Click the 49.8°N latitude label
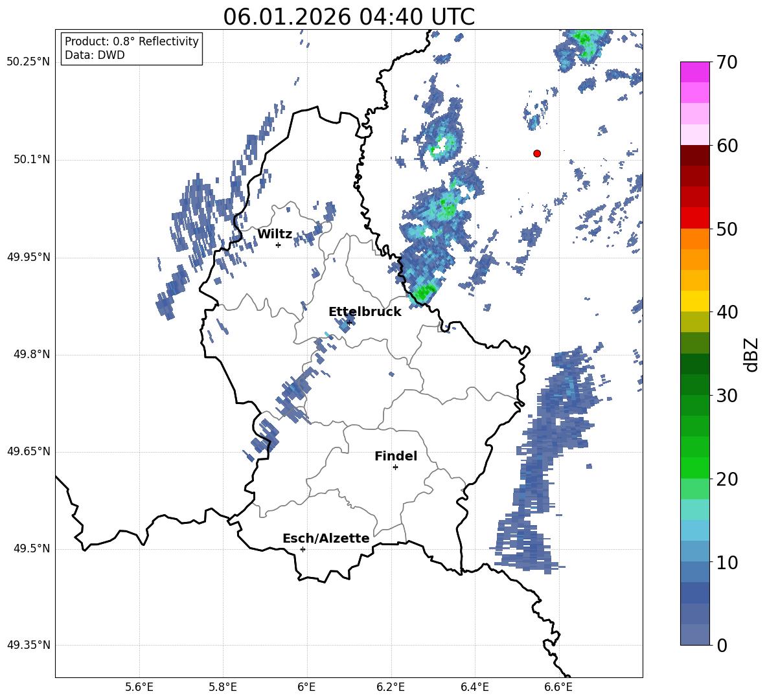 pyautogui.click(x=32, y=354)
